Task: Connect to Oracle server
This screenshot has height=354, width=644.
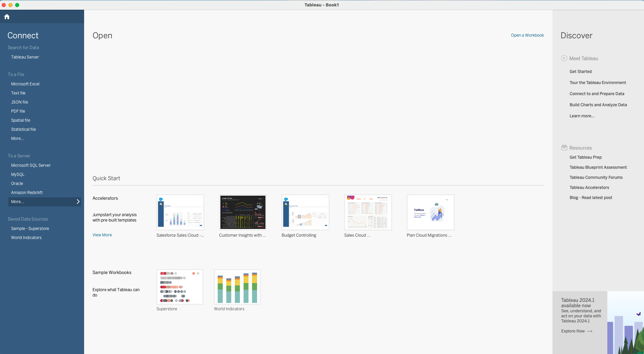Action: 17,184
